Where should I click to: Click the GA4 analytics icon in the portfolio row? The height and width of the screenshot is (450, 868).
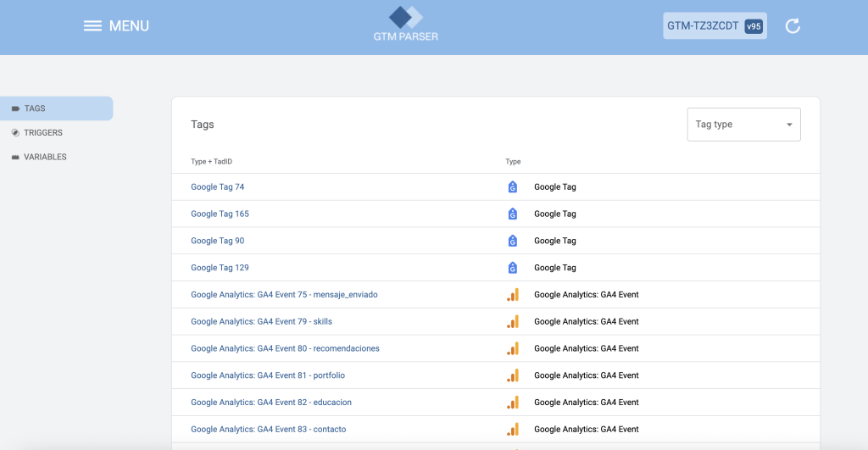[x=513, y=375]
